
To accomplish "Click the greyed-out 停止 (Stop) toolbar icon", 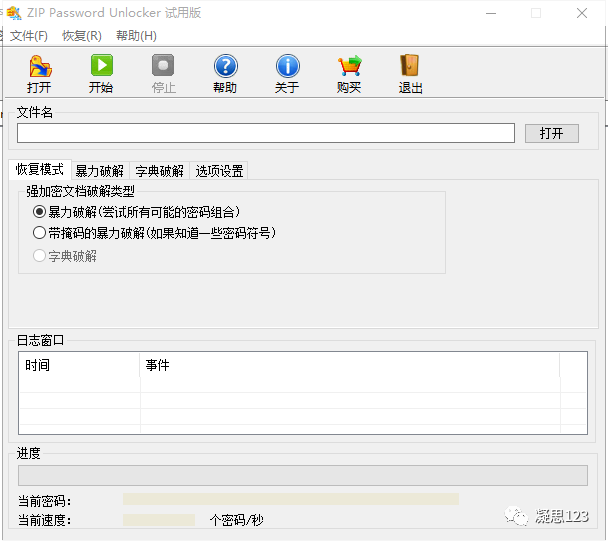I will pos(163,73).
